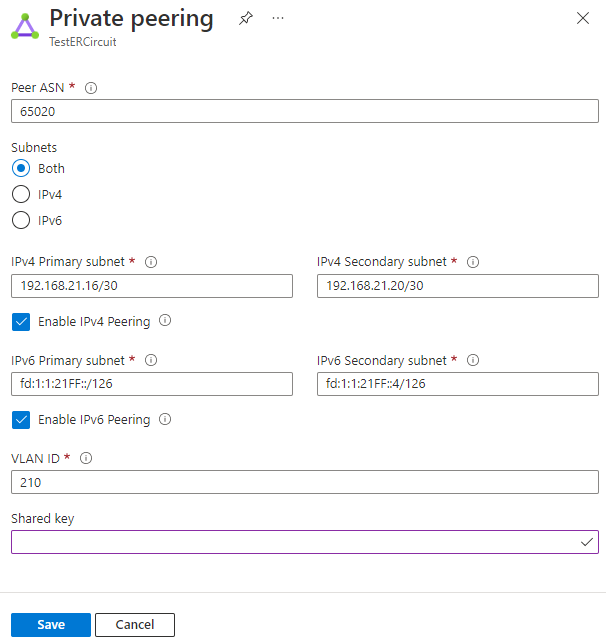The height and width of the screenshot is (644, 606).
Task: Select the IPv6 subnets radio option
Action: [x=20, y=220]
